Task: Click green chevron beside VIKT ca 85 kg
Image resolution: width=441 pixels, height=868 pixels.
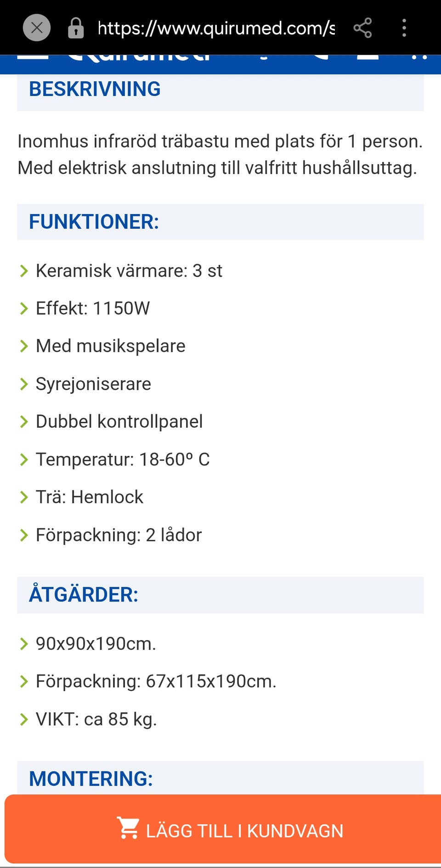Action: [24, 719]
